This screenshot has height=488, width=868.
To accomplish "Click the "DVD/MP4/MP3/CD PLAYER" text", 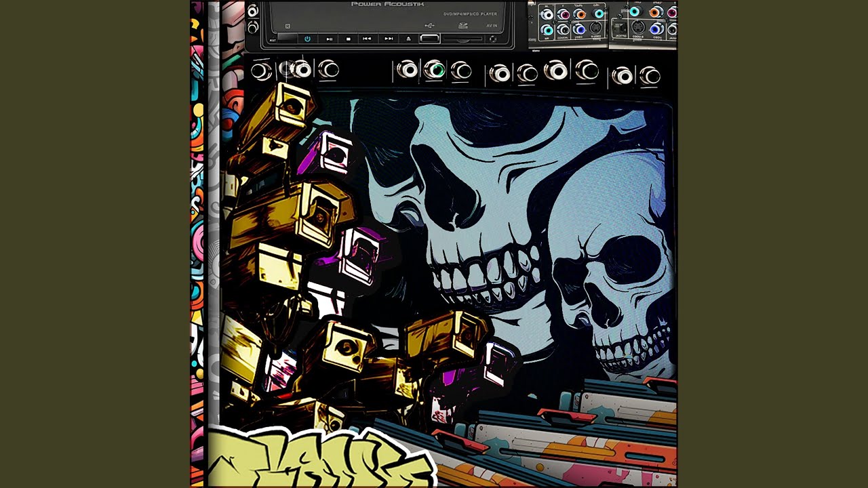I will [x=470, y=14].
